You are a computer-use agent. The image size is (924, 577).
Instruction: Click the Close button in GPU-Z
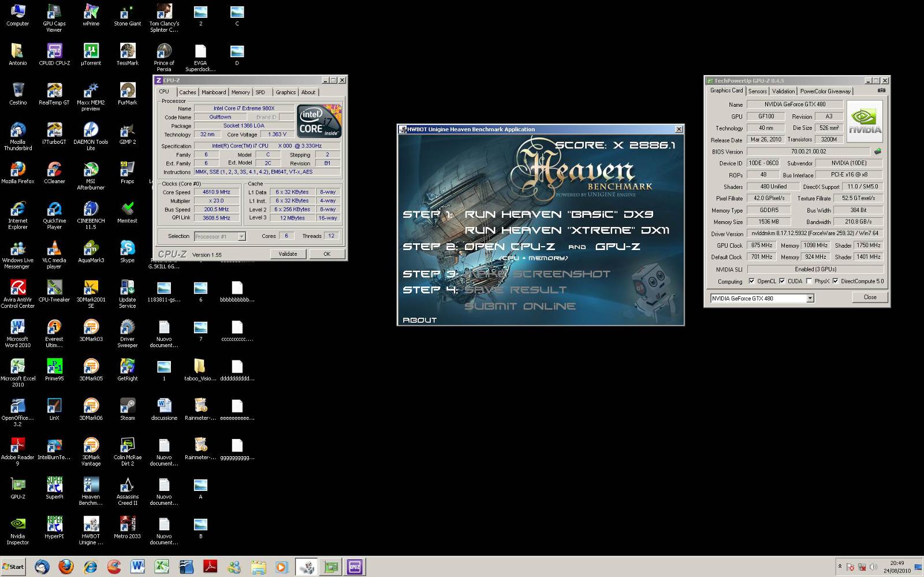[870, 297]
